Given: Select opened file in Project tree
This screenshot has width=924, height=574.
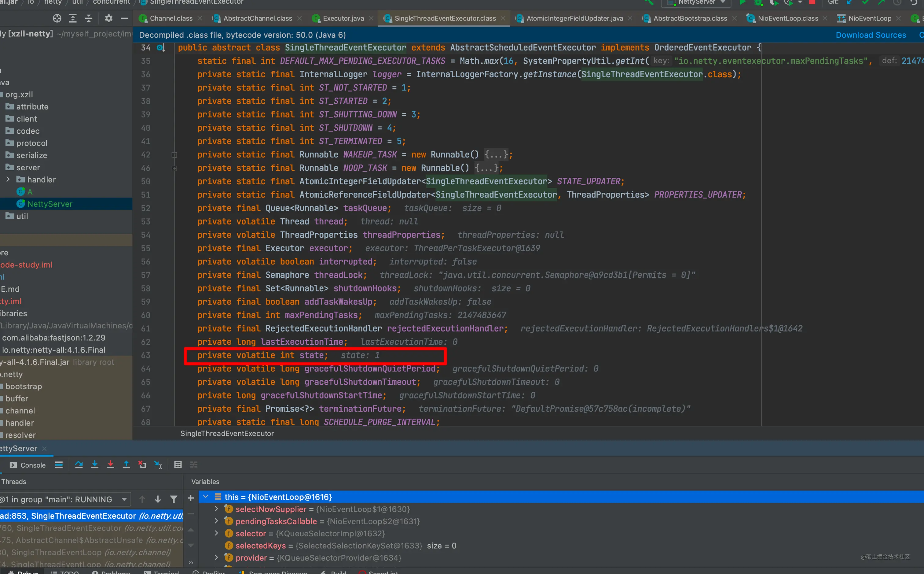Looking at the screenshot, I should 57,18.
